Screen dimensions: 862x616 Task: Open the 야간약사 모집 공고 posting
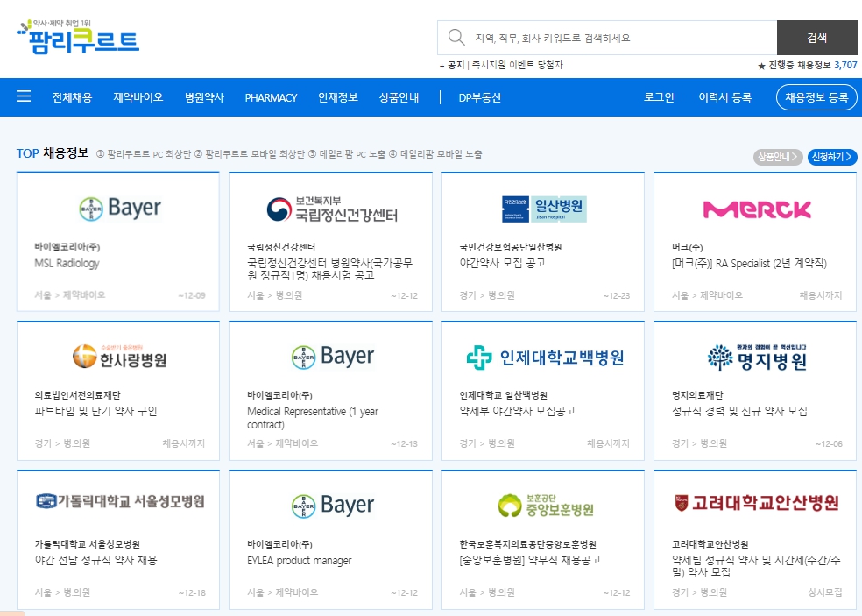[x=503, y=263]
